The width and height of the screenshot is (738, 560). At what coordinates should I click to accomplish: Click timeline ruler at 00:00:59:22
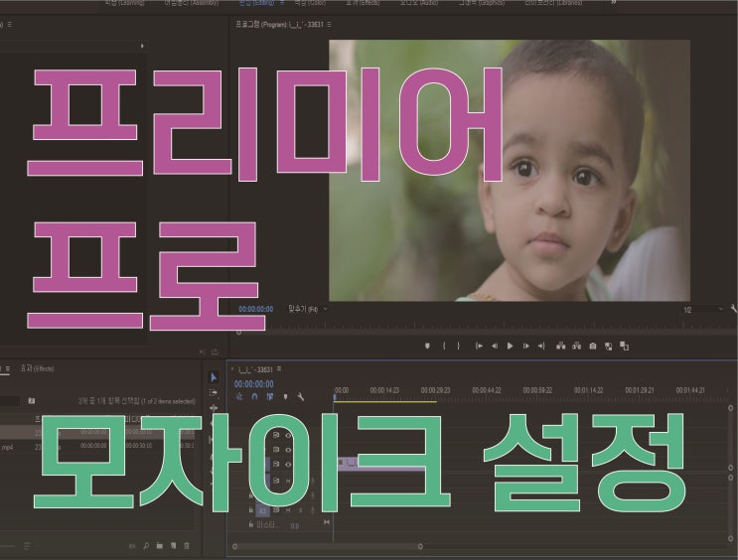coord(537,390)
